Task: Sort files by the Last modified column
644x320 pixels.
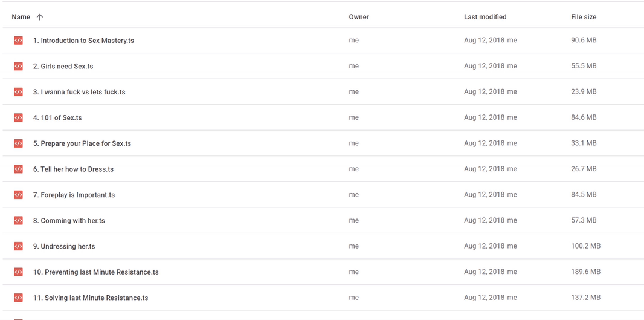Action: tap(485, 17)
